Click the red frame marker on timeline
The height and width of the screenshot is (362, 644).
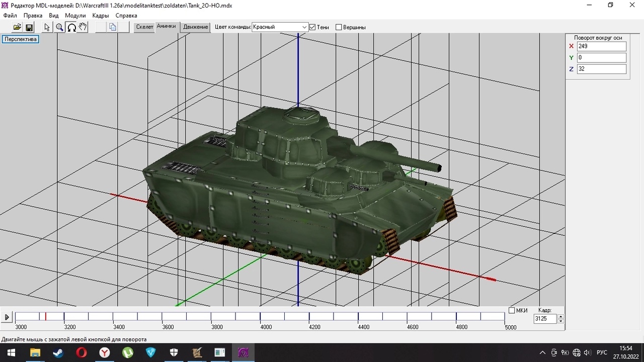click(x=46, y=316)
